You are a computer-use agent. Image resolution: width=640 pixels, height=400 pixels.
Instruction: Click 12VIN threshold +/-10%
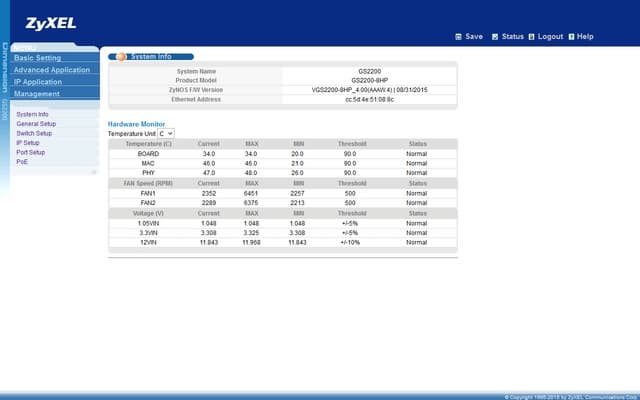[x=350, y=242]
